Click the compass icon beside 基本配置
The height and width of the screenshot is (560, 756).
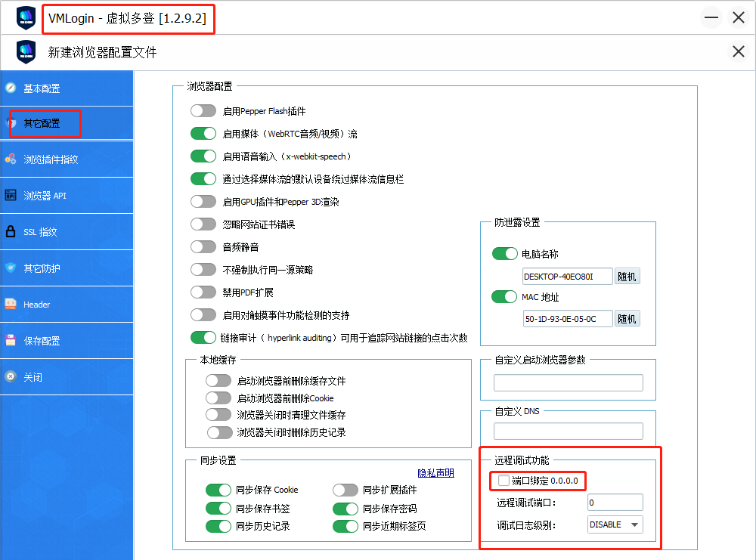click(11, 88)
